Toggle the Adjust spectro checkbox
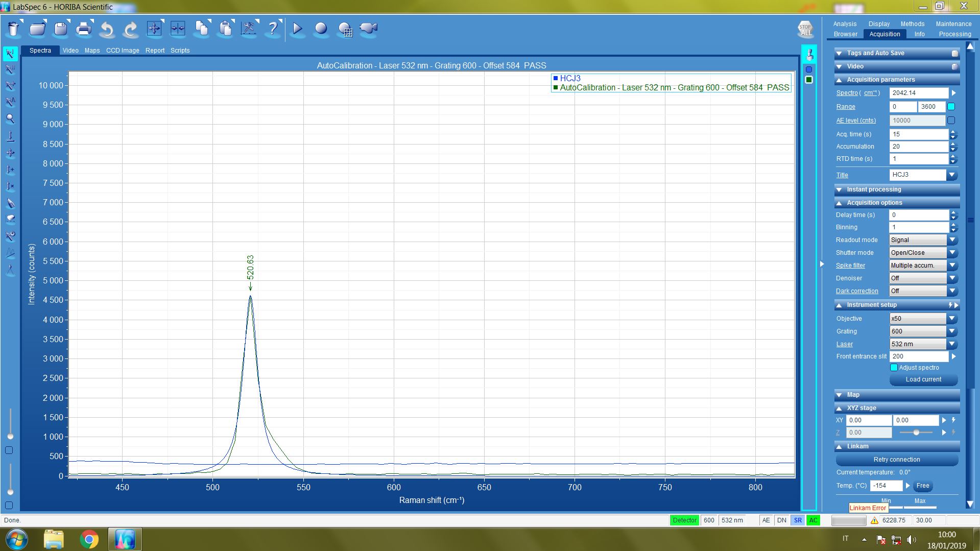Viewport: 980px width, 551px height. click(x=894, y=368)
